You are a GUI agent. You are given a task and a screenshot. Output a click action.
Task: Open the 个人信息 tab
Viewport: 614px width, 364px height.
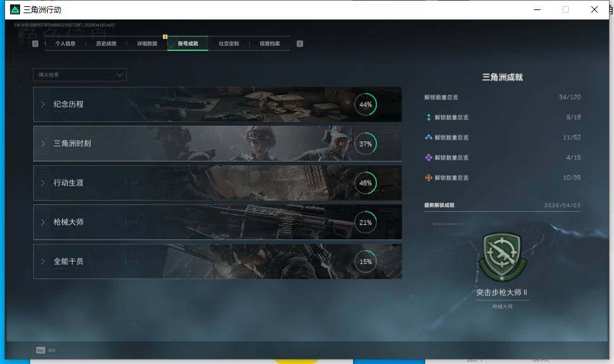click(65, 43)
